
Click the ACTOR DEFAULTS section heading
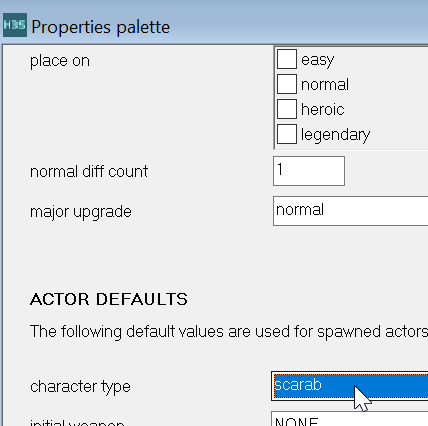point(109,299)
